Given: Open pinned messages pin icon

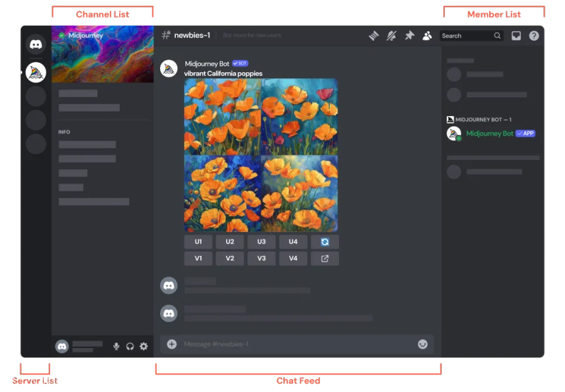Looking at the screenshot, I should coord(409,36).
